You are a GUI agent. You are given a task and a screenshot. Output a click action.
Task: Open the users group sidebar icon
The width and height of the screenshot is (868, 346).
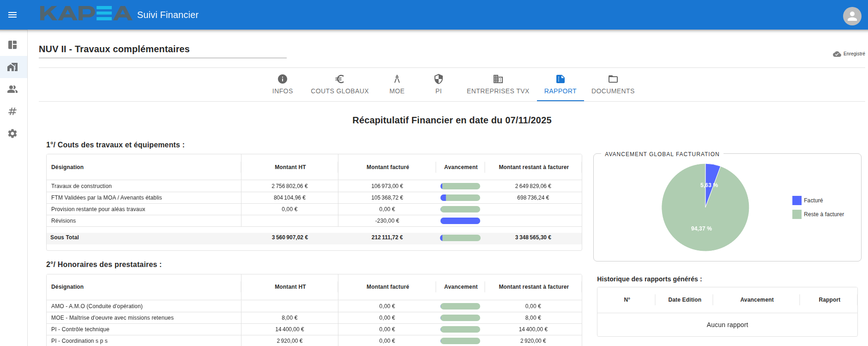point(12,89)
